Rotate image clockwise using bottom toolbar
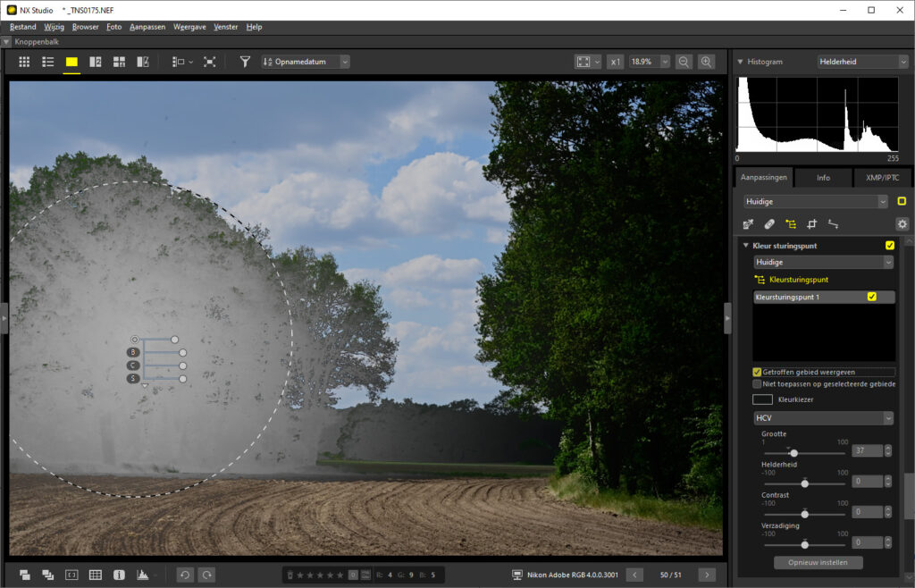 click(x=206, y=575)
